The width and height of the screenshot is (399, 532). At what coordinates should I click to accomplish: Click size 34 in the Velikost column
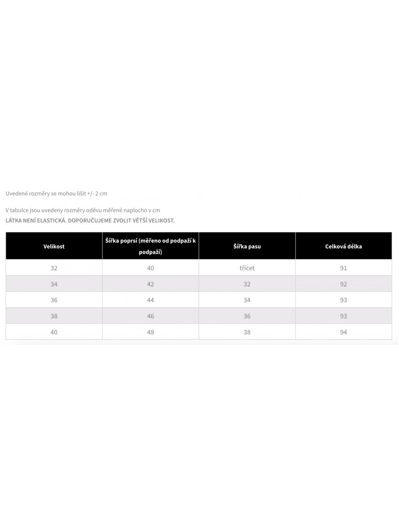[x=54, y=284]
